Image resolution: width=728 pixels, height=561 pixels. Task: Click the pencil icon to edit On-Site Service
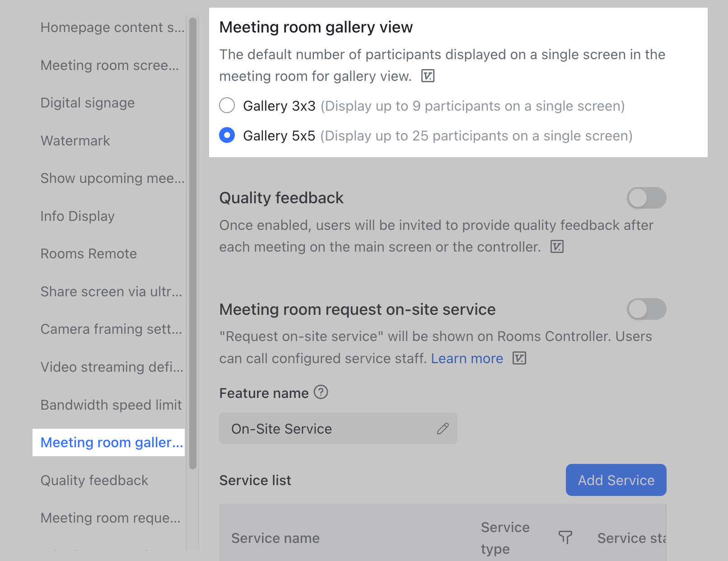(443, 429)
